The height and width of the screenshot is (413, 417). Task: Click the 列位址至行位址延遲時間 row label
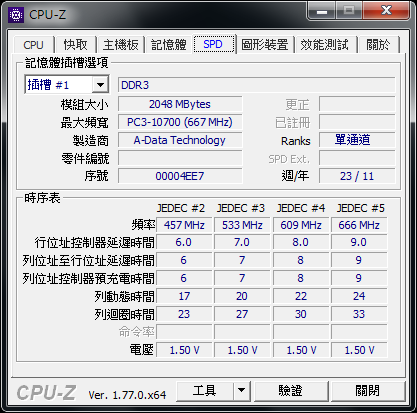click(x=88, y=261)
